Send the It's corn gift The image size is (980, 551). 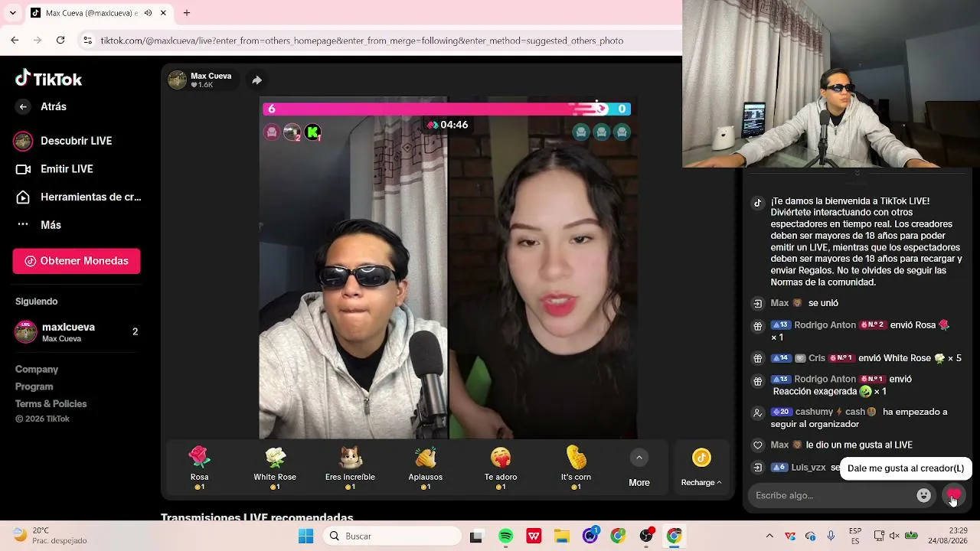pyautogui.click(x=576, y=467)
